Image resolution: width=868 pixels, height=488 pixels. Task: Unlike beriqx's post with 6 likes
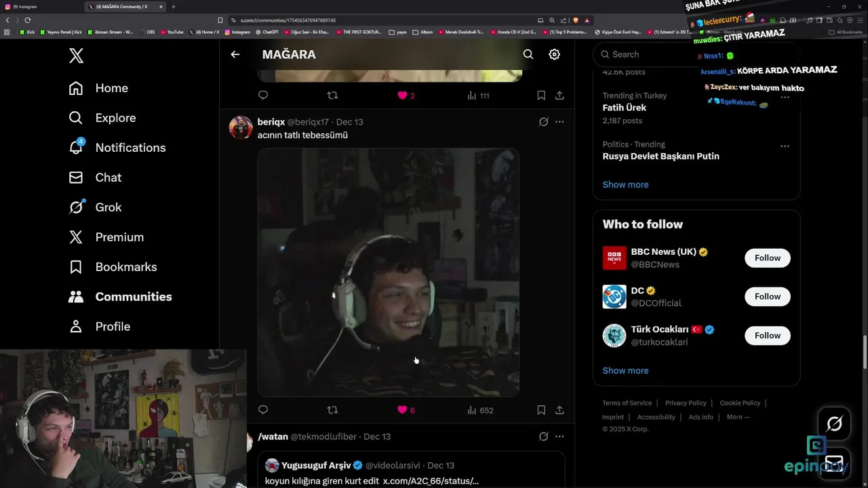tap(406, 410)
